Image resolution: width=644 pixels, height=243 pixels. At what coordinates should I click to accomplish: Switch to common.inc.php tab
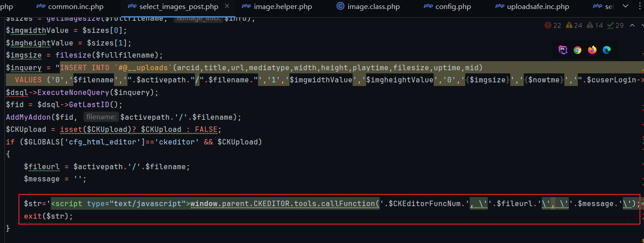pyautogui.click(x=75, y=6)
